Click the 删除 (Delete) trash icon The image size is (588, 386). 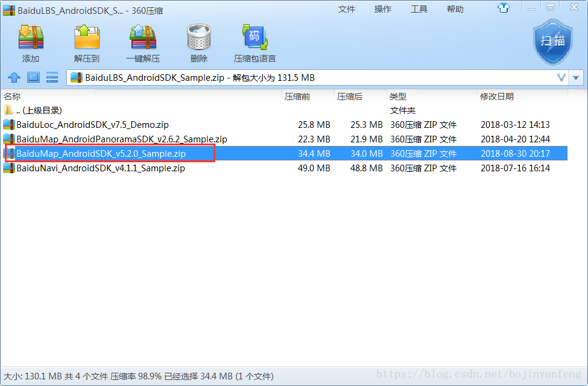click(x=199, y=37)
